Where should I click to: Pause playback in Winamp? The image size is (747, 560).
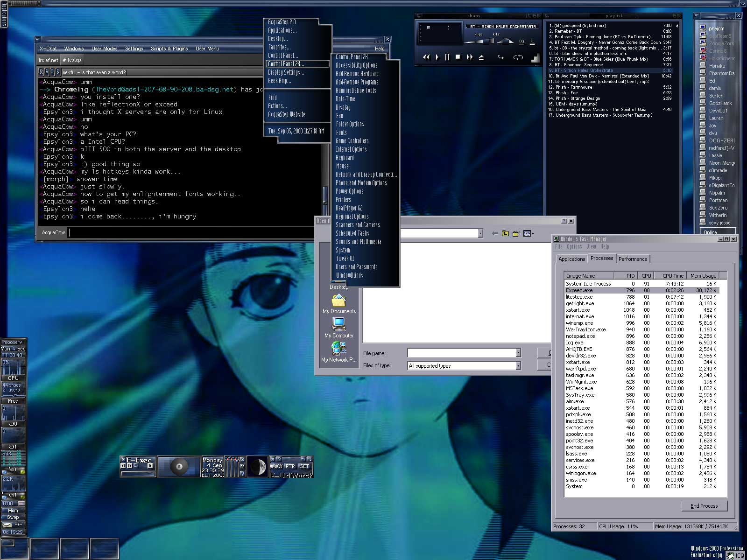click(447, 57)
